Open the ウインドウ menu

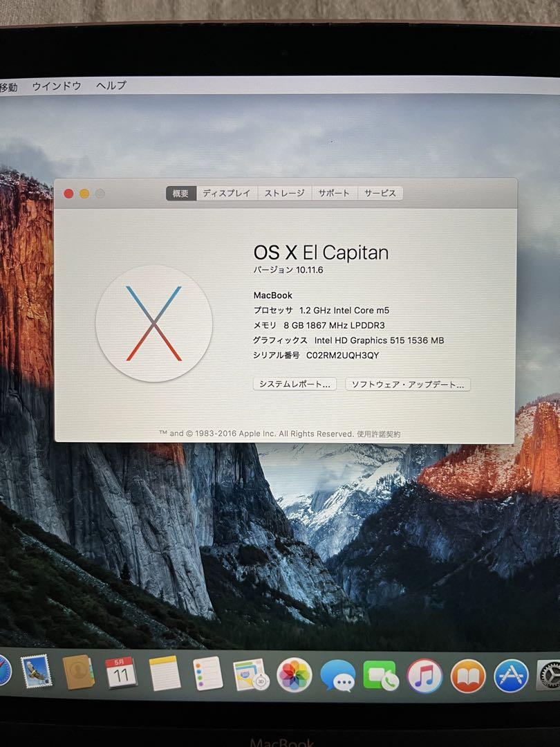click(57, 86)
